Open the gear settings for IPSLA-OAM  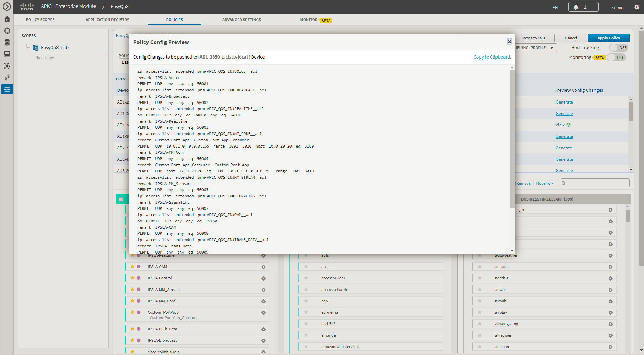pyautogui.click(x=263, y=267)
